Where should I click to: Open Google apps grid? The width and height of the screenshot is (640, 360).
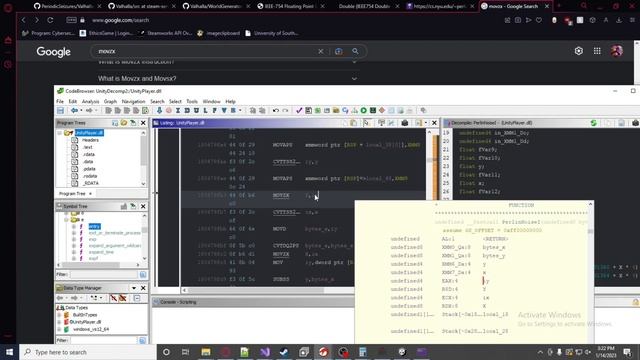coord(597,51)
